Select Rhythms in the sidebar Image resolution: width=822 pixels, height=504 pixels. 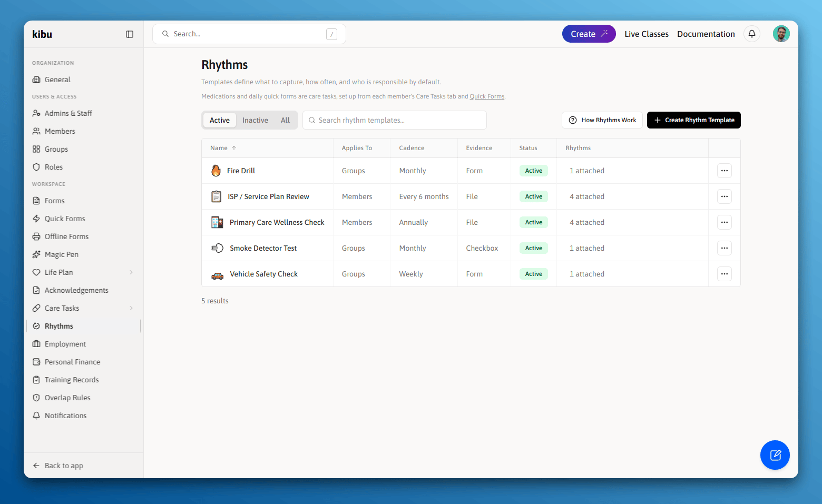84,326
